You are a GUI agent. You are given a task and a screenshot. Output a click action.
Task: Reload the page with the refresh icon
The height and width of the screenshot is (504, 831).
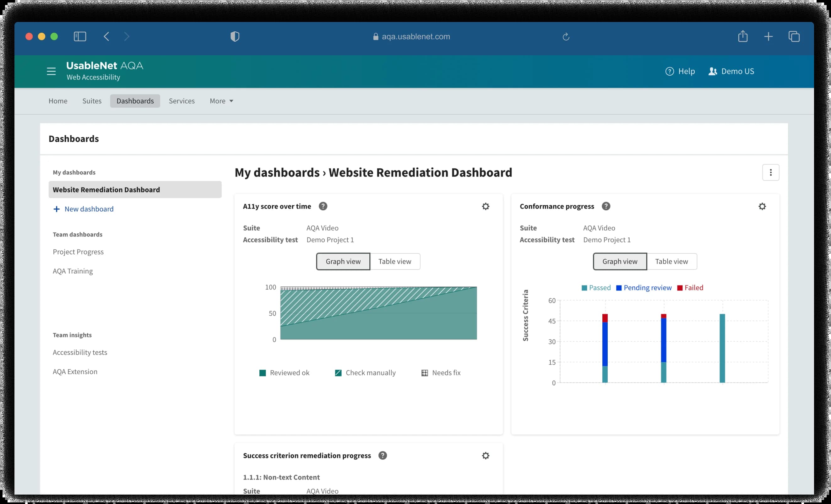click(x=566, y=36)
